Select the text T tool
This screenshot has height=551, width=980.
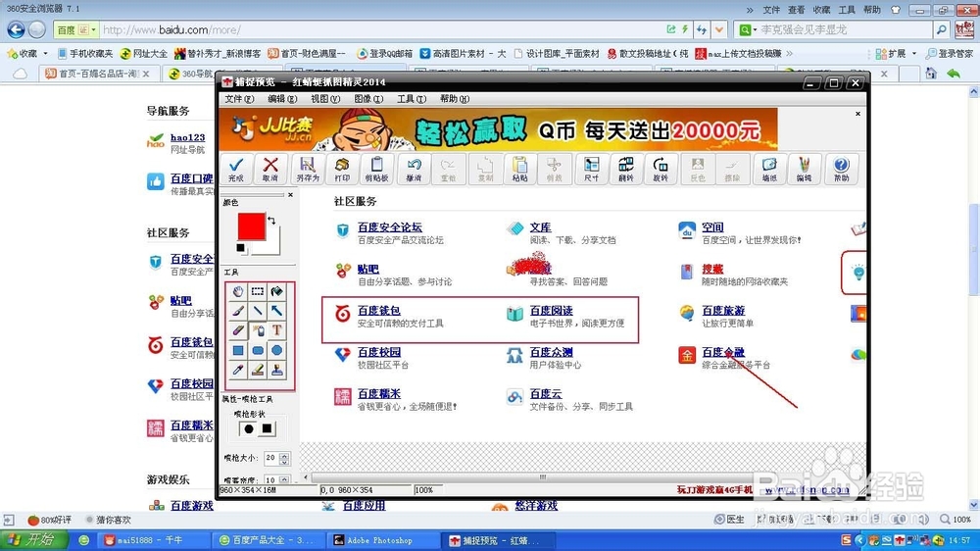[277, 330]
